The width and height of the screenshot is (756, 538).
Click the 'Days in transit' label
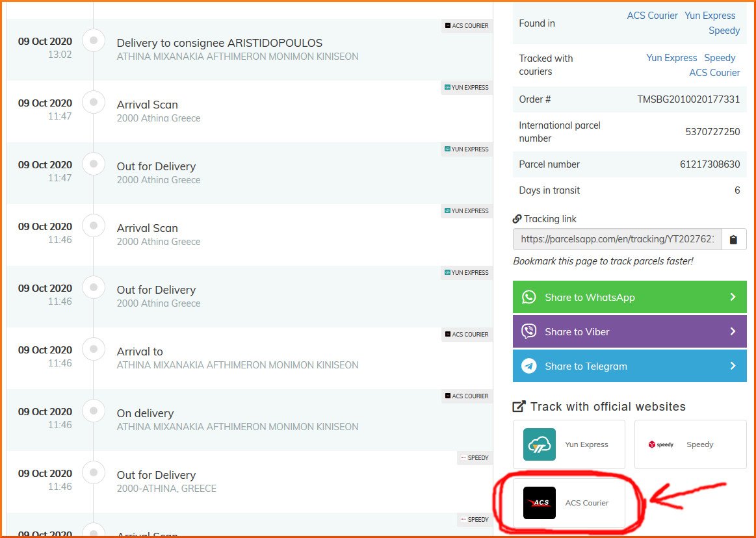(549, 190)
